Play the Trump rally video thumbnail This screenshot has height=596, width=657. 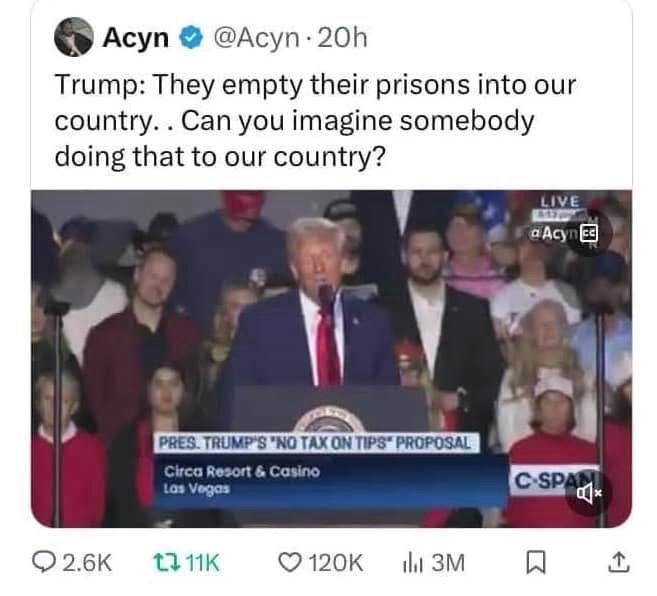331,359
